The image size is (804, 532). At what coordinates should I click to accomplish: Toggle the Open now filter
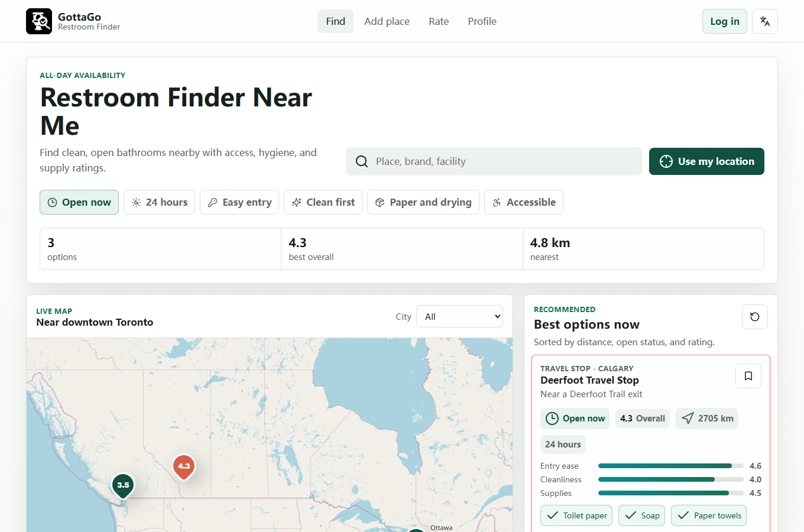point(79,202)
